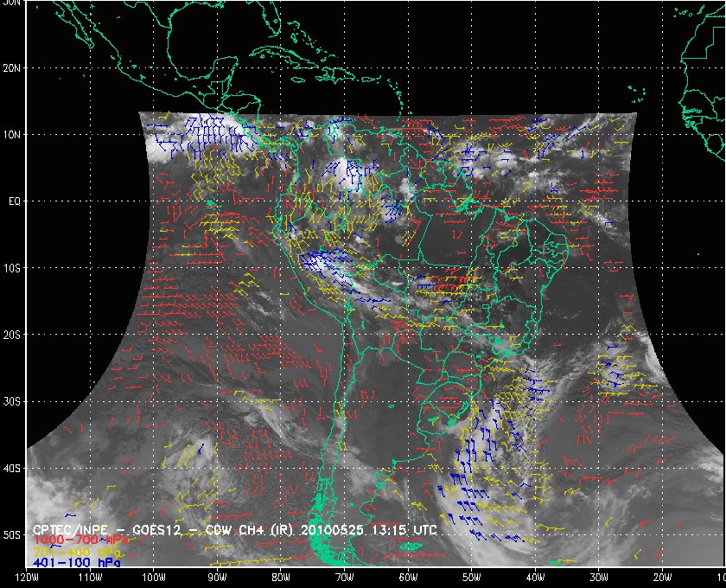Click the 80W longitude label
This screenshot has width=726, height=588.
pos(281,578)
